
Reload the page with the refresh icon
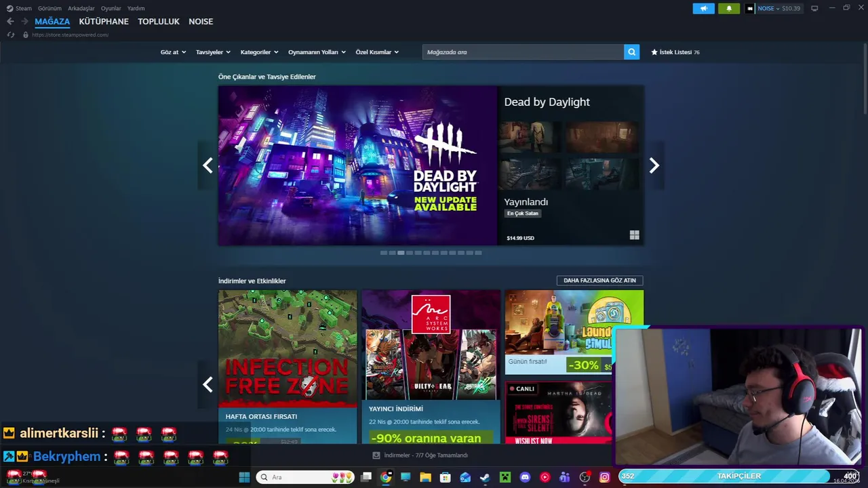point(11,35)
